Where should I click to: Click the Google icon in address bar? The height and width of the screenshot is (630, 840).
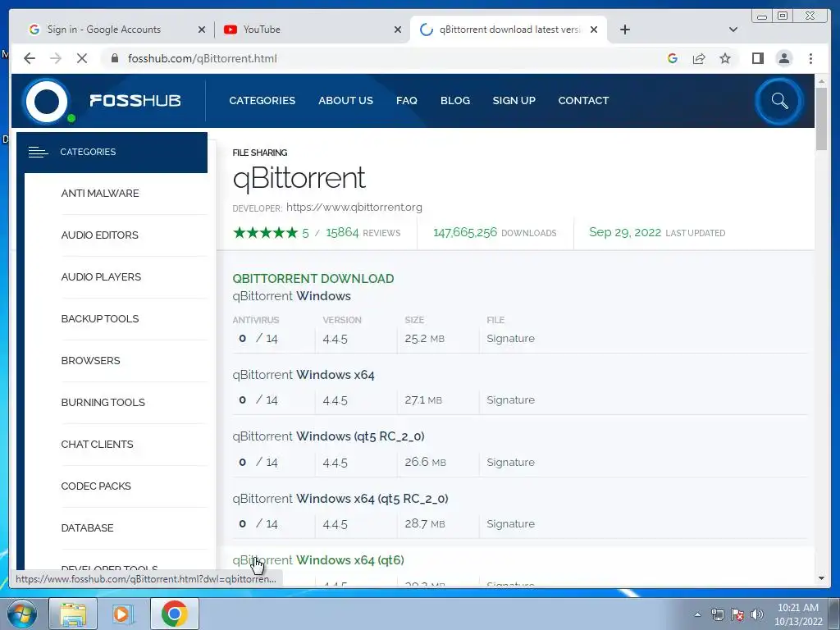click(673, 58)
